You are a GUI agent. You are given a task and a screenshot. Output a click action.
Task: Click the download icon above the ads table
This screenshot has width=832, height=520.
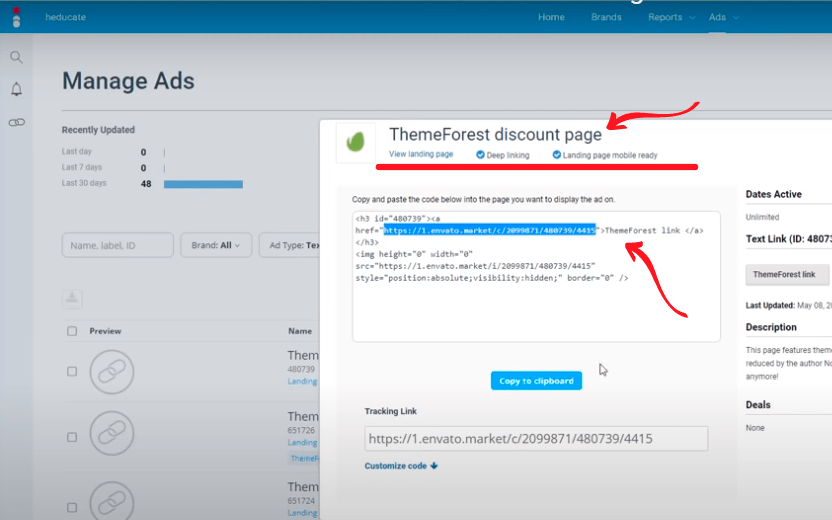(72, 299)
